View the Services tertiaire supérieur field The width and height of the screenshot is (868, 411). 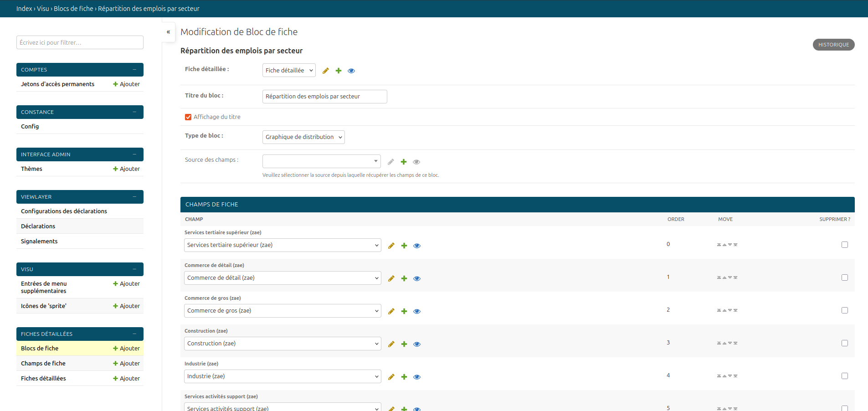417,246
